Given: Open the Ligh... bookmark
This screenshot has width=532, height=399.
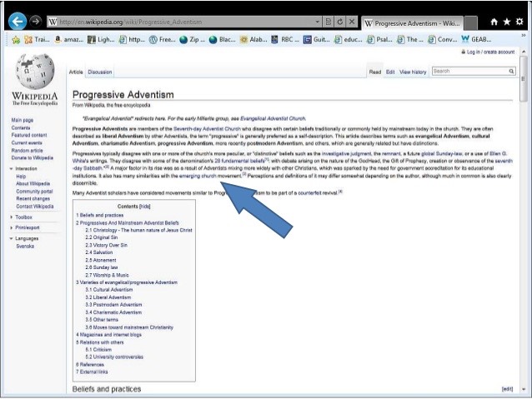Looking at the screenshot, I should [x=101, y=40].
